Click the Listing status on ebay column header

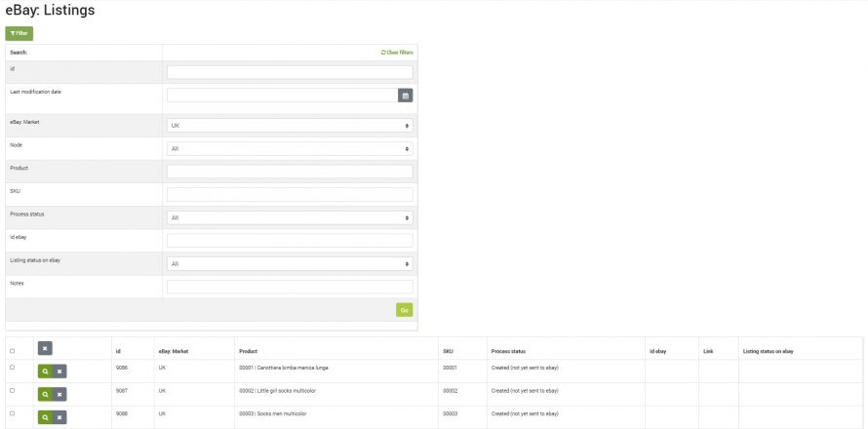click(x=769, y=352)
